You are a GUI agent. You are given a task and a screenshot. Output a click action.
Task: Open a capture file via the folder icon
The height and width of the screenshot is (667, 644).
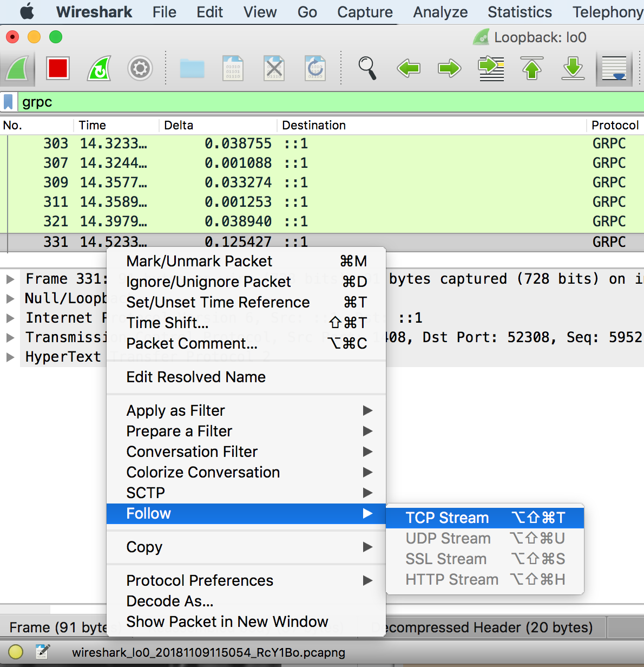(x=192, y=69)
